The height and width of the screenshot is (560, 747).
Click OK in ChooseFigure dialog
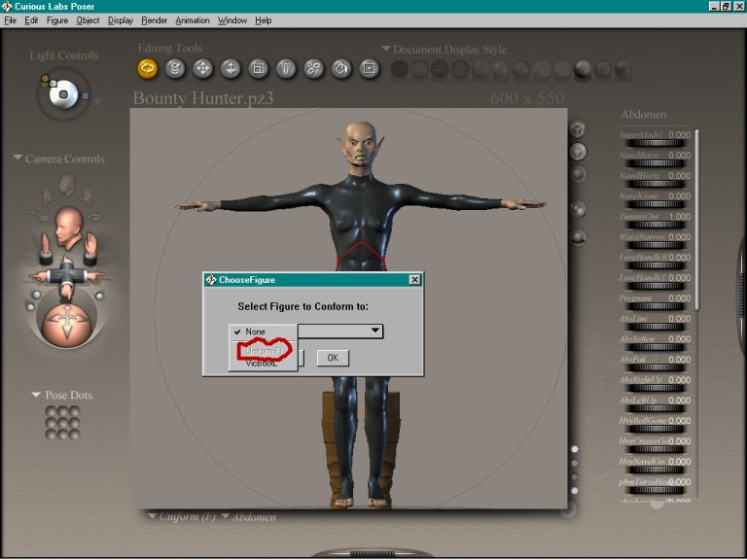pos(333,358)
